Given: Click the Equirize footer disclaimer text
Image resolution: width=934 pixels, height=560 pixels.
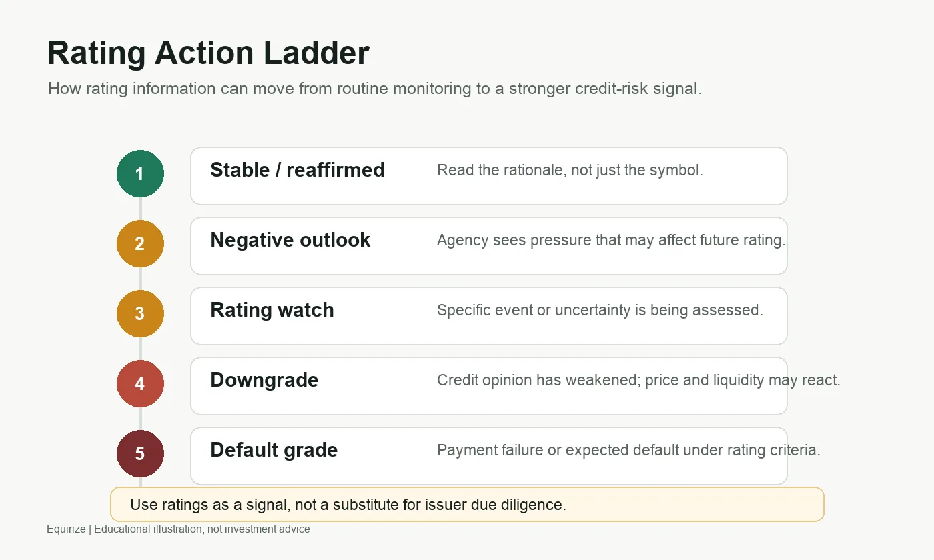Looking at the screenshot, I should click(x=178, y=529).
